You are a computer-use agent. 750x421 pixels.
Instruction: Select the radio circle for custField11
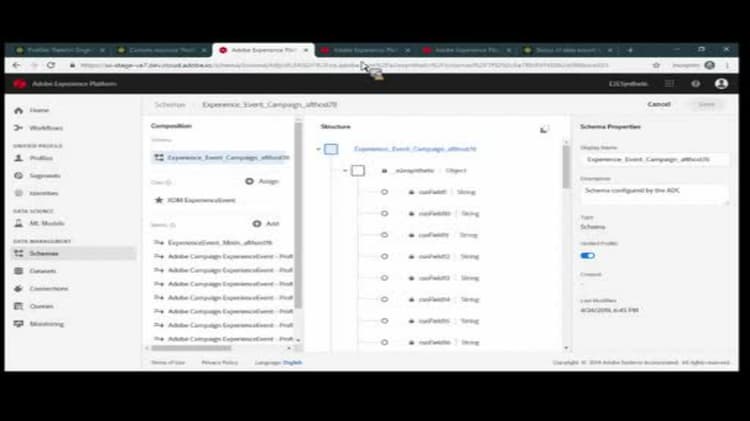(384, 235)
